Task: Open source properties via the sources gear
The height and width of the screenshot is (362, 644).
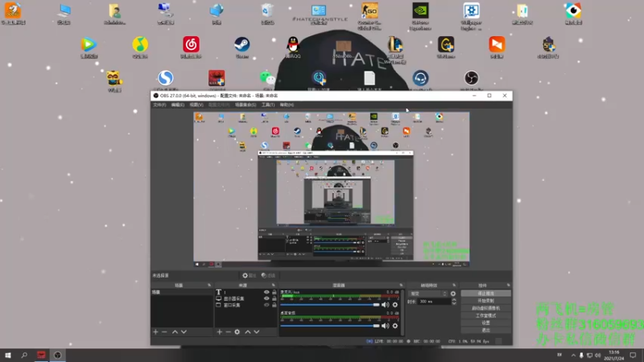Action: point(237,331)
